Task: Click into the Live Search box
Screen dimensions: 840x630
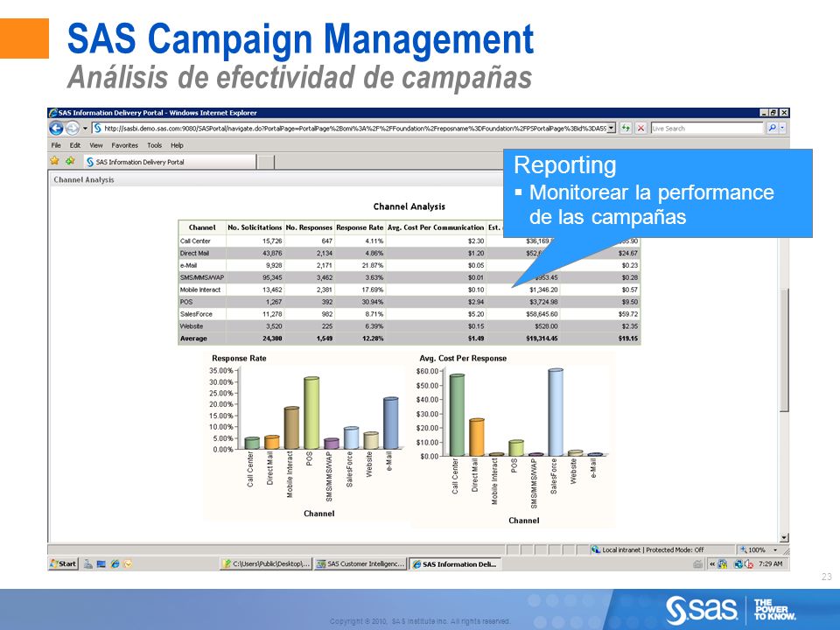Action: point(707,129)
